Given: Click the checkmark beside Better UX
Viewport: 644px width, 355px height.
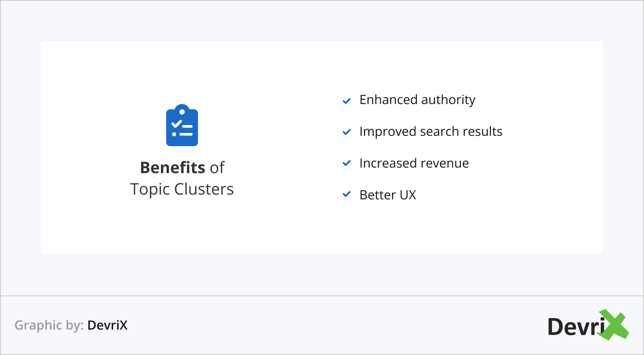Looking at the screenshot, I should tap(347, 194).
